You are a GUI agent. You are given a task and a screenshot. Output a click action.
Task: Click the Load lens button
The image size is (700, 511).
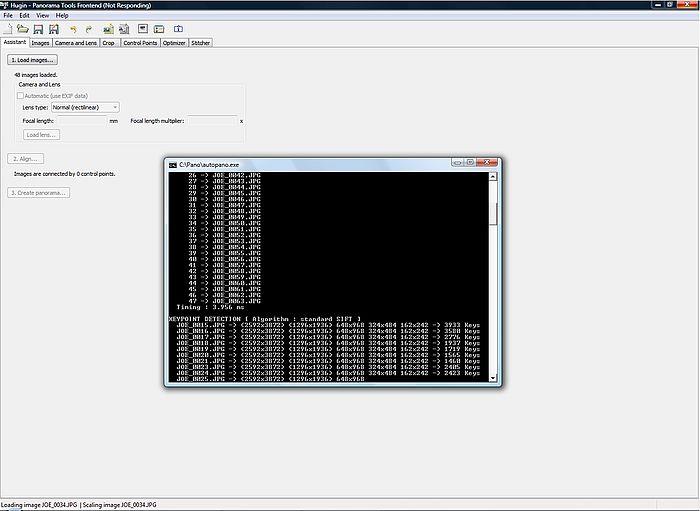click(41, 134)
